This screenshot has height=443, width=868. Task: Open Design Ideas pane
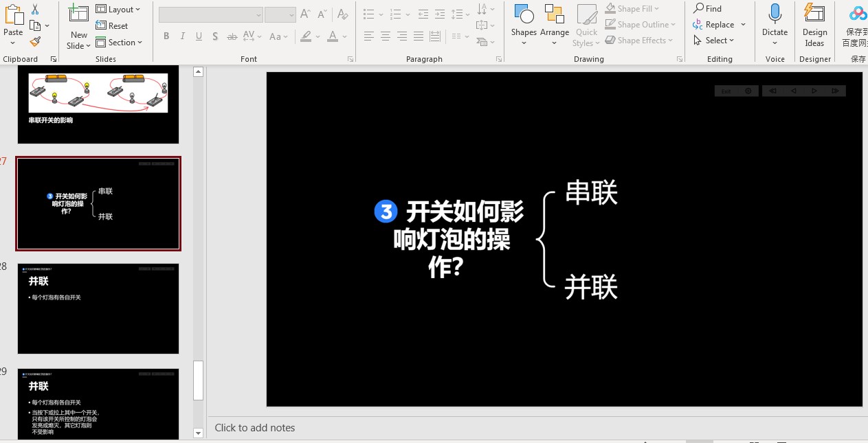point(814,24)
